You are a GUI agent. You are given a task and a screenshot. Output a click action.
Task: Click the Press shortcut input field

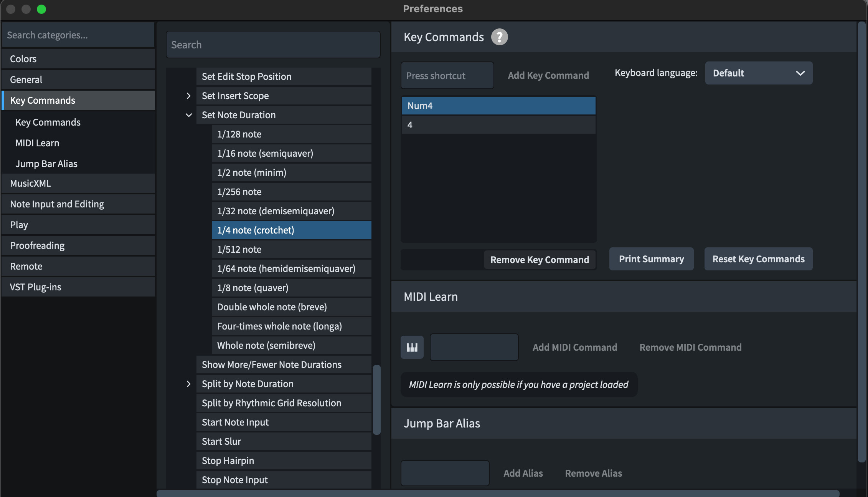447,76
